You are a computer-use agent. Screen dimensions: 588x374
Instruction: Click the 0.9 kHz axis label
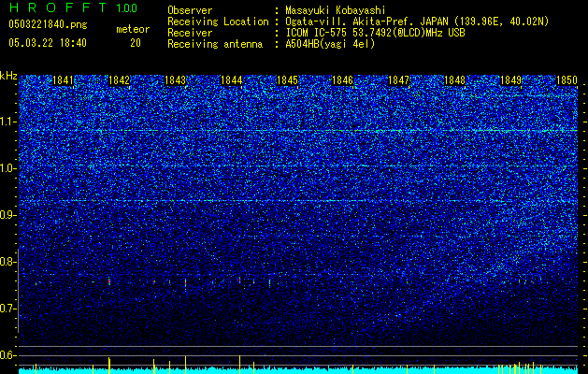pos(8,215)
